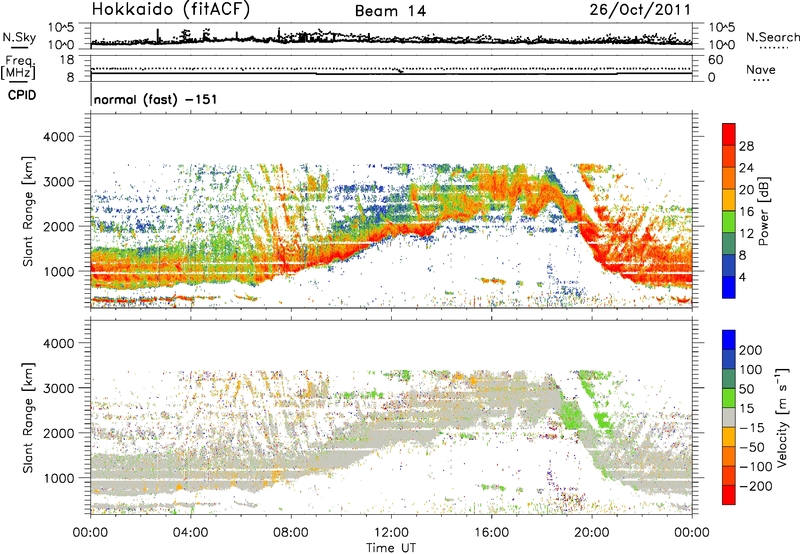This screenshot has width=800, height=554.
Task: Click the '16' tick on the power colorbar
Action: tap(746, 212)
